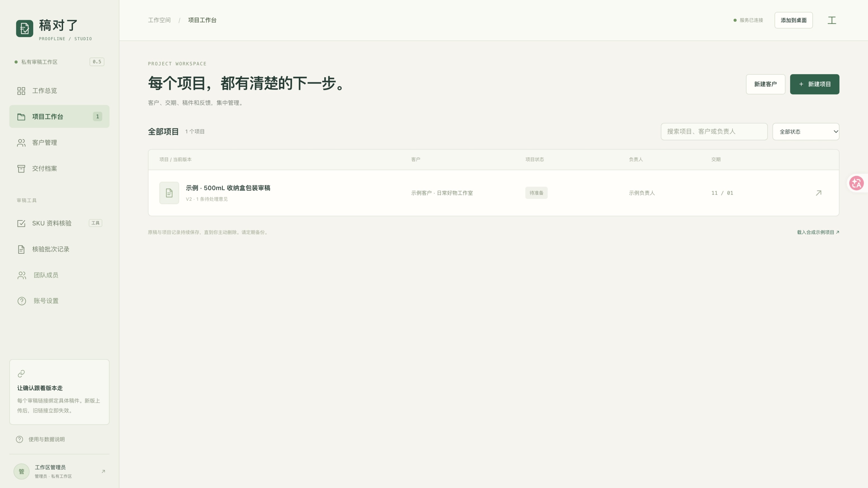The height and width of the screenshot is (488, 868).
Task: Click 工作空间 breadcrumb
Action: pos(159,20)
